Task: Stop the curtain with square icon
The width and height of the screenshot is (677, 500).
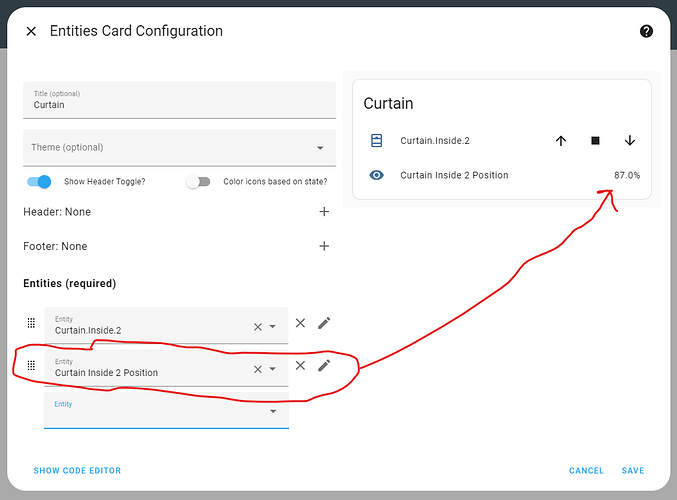Action: (x=595, y=141)
